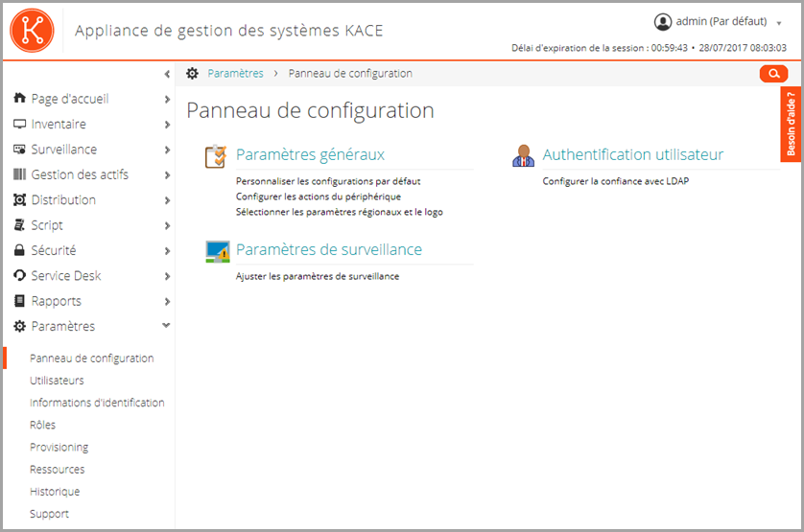Expand the Page d'accueil submenu chevron
The image size is (804, 532).
[167, 99]
